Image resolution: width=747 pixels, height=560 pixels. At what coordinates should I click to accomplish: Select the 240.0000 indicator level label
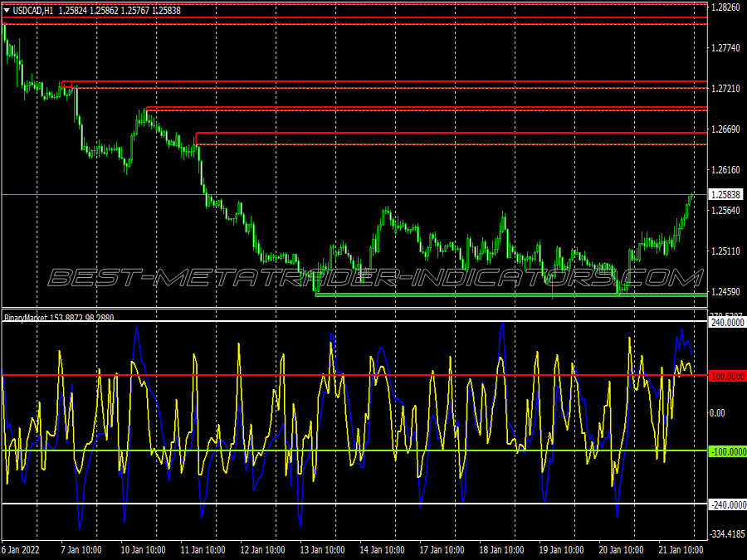pos(727,323)
